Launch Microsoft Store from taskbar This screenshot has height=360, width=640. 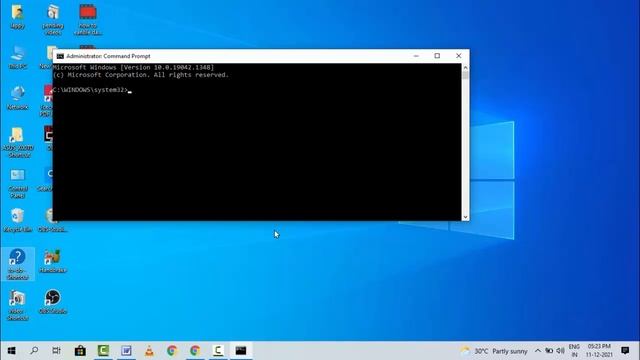click(80, 351)
